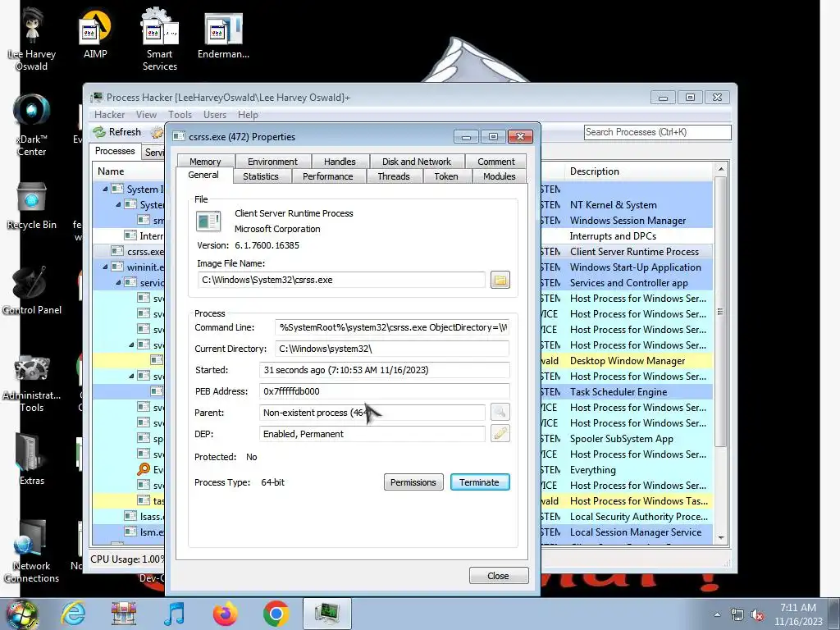Select the Task Scheduler Engine row
The image size is (840, 630).
click(x=628, y=392)
